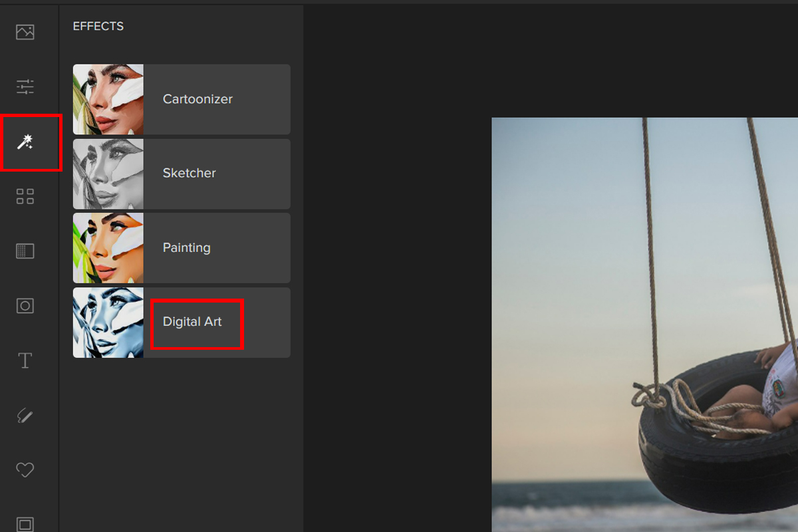Select the Draw brush icon

click(x=25, y=416)
